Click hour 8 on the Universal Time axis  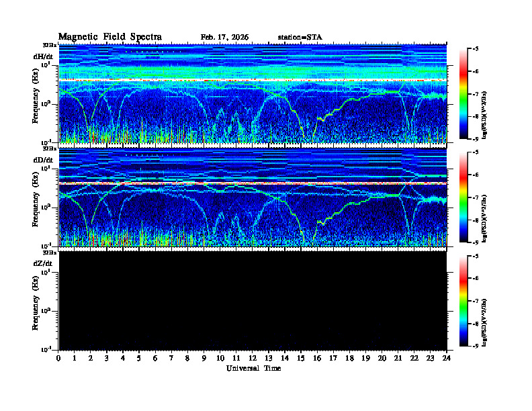187,358
